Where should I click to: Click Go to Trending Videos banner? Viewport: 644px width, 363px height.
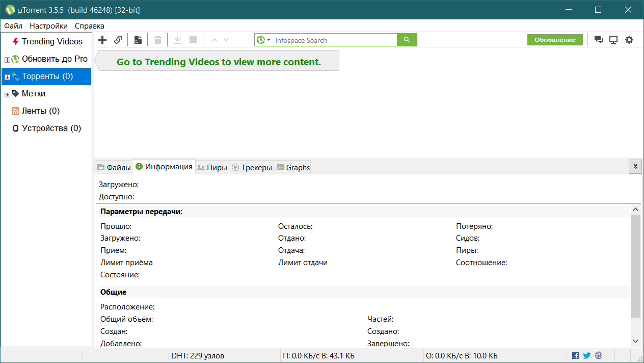217,62
